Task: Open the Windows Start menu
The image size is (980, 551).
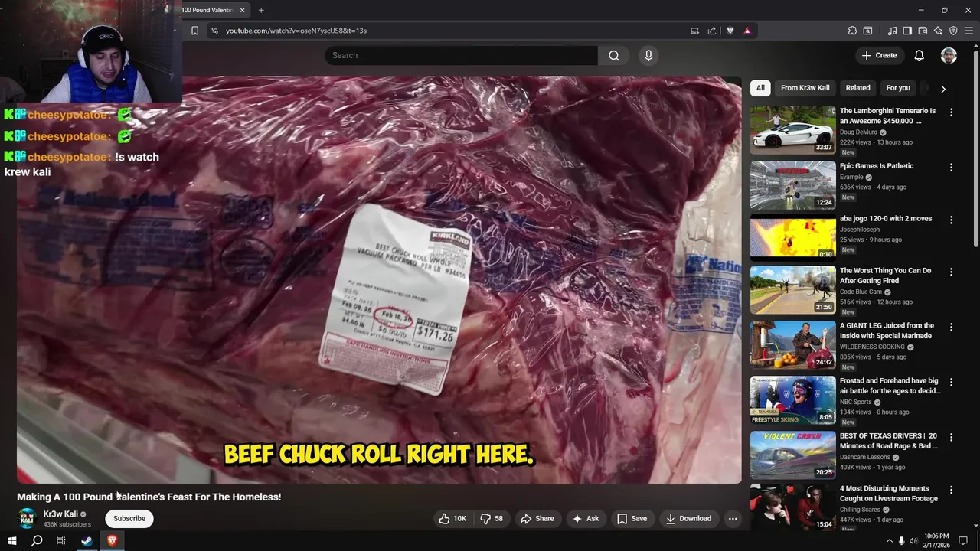Action: click(11, 541)
